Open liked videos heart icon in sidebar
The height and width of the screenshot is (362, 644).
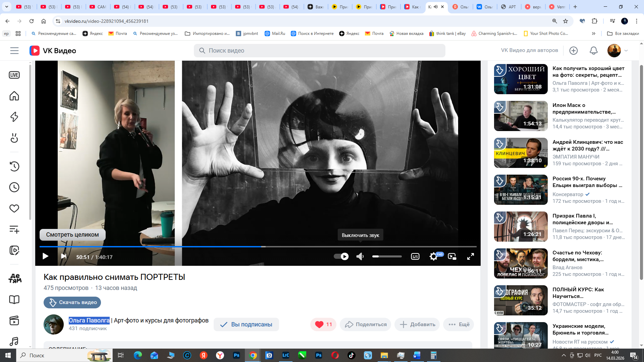coord(14,208)
